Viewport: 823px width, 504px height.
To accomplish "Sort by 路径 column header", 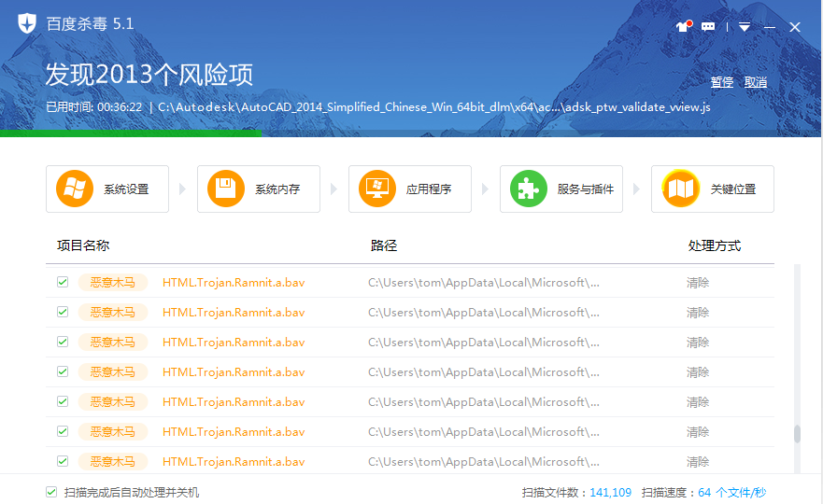I will click(384, 245).
